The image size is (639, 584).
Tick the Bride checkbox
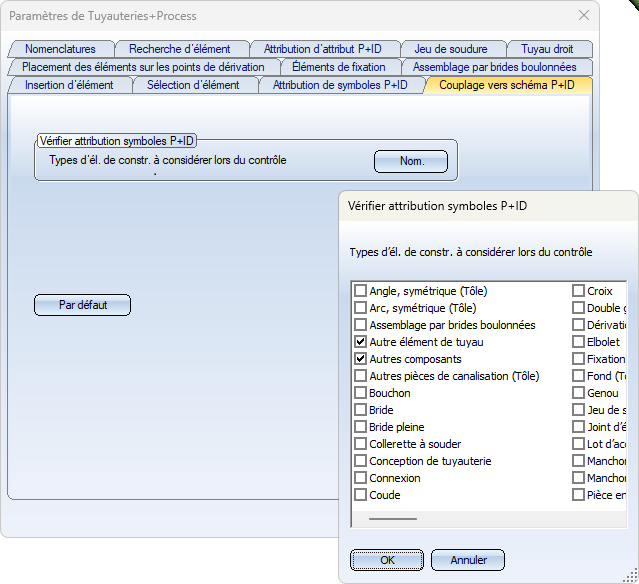[360, 410]
